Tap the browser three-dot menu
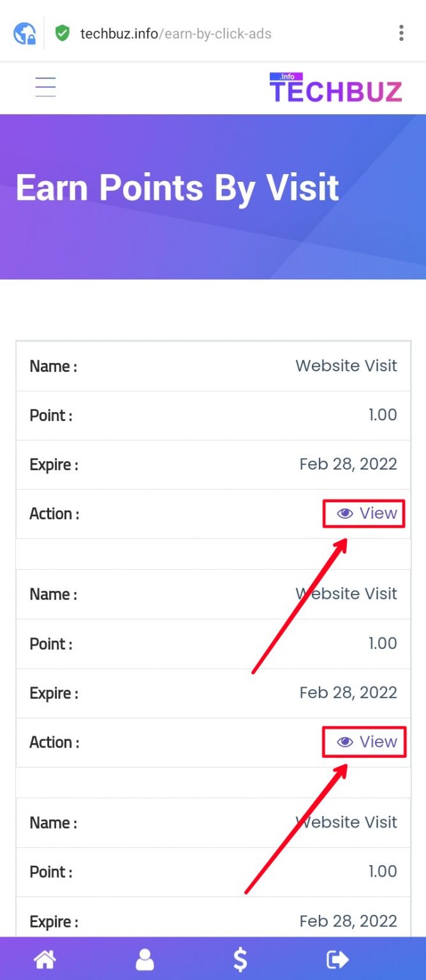This screenshot has width=426, height=980. pyautogui.click(x=401, y=33)
